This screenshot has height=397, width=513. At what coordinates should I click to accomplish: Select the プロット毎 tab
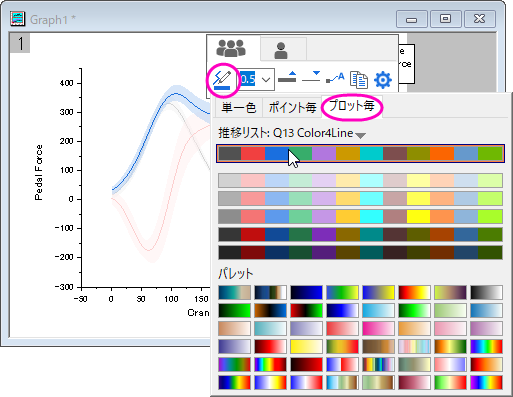pyautogui.click(x=352, y=106)
